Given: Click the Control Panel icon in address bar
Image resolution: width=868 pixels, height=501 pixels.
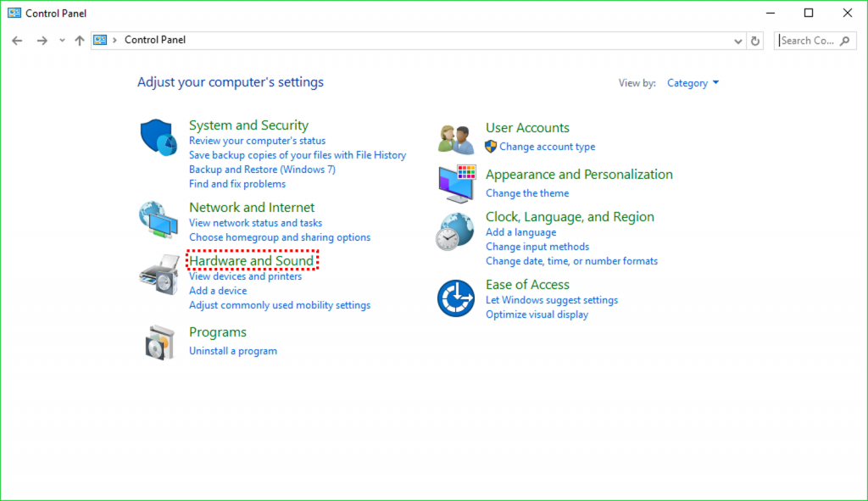Looking at the screenshot, I should point(100,40).
